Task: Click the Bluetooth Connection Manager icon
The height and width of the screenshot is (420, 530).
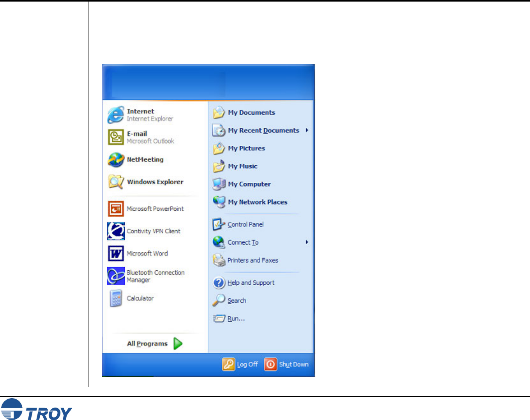Action: [x=116, y=276]
